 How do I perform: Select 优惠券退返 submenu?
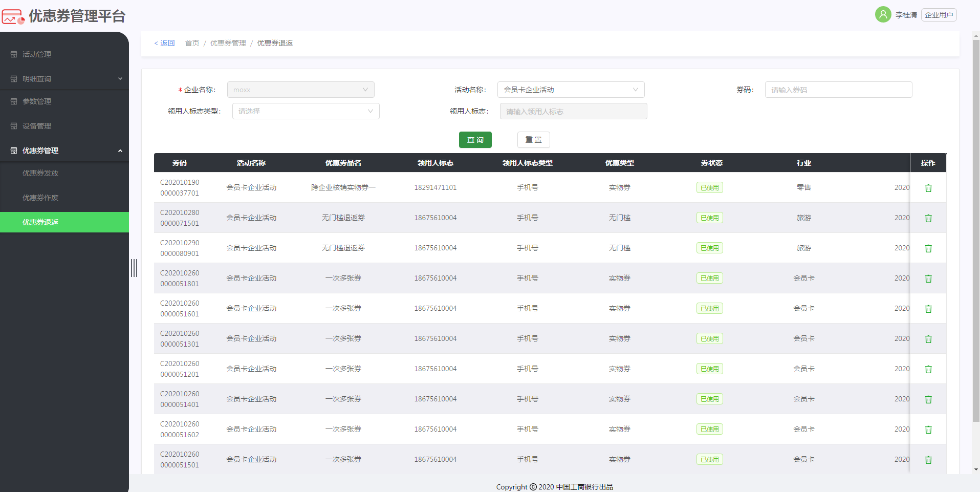click(x=64, y=222)
